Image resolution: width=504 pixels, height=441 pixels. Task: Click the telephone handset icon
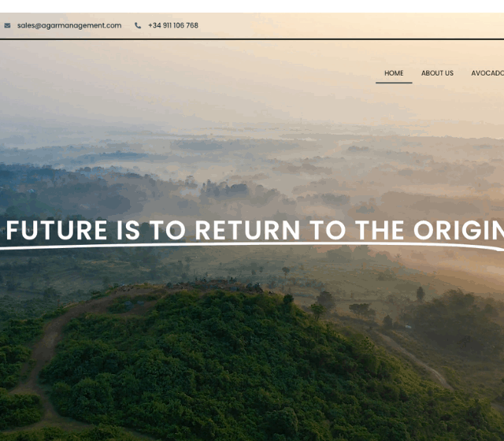click(138, 25)
